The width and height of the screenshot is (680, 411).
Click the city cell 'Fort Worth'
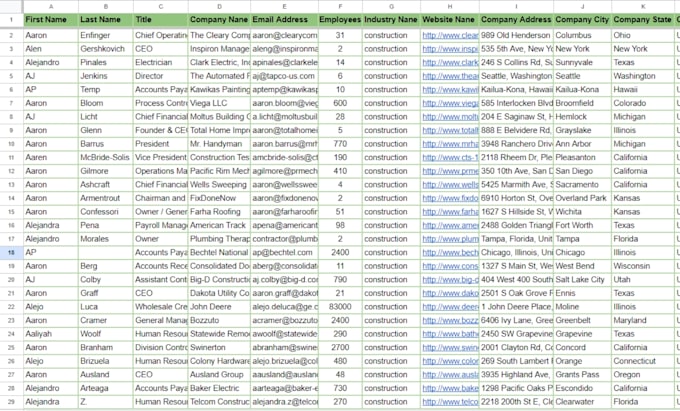pyautogui.click(x=582, y=225)
